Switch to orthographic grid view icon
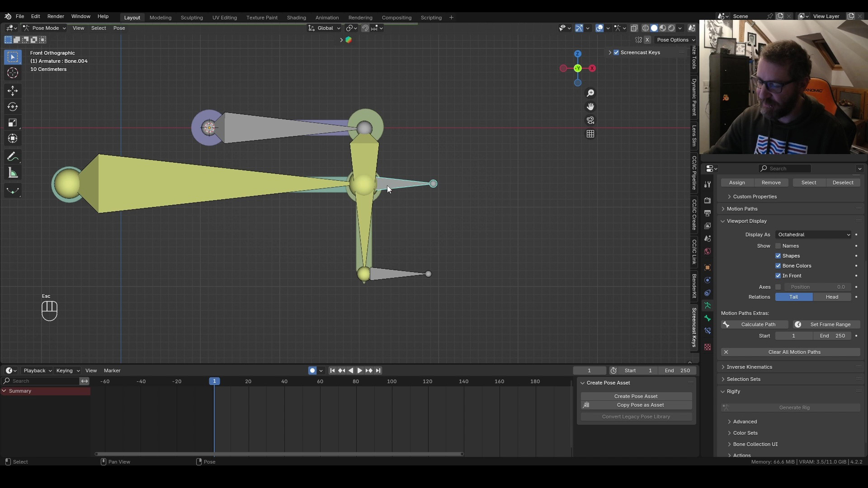Screen dimensions: 868x488 pos(590,134)
